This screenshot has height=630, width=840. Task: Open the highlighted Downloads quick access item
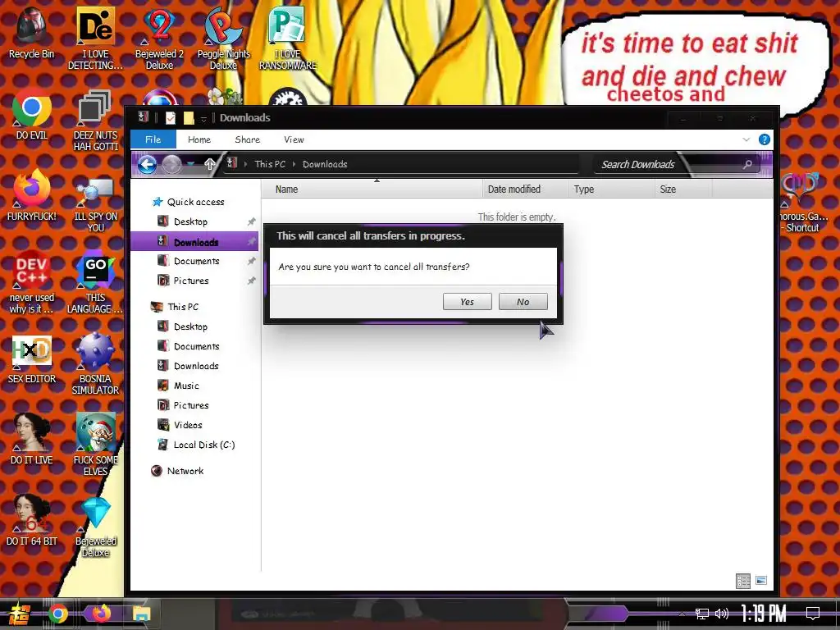pyautogui.click(x=194, y=242)
